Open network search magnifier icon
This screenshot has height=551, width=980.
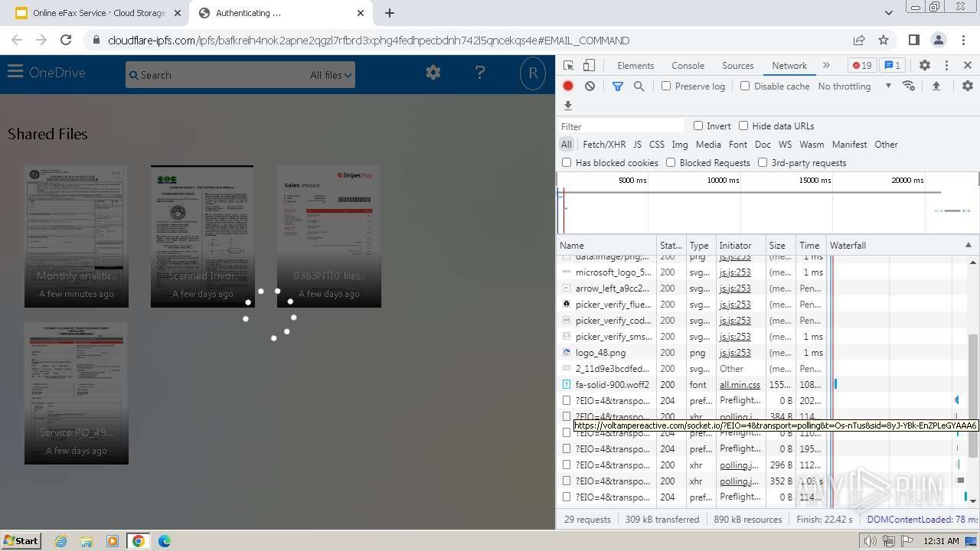pos(639,86)
